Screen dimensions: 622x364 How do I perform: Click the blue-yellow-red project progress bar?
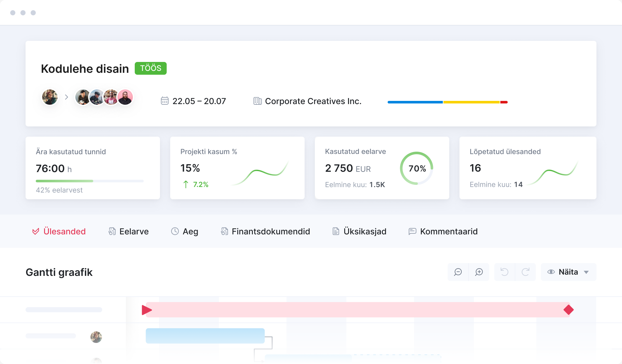coord(447,102)
